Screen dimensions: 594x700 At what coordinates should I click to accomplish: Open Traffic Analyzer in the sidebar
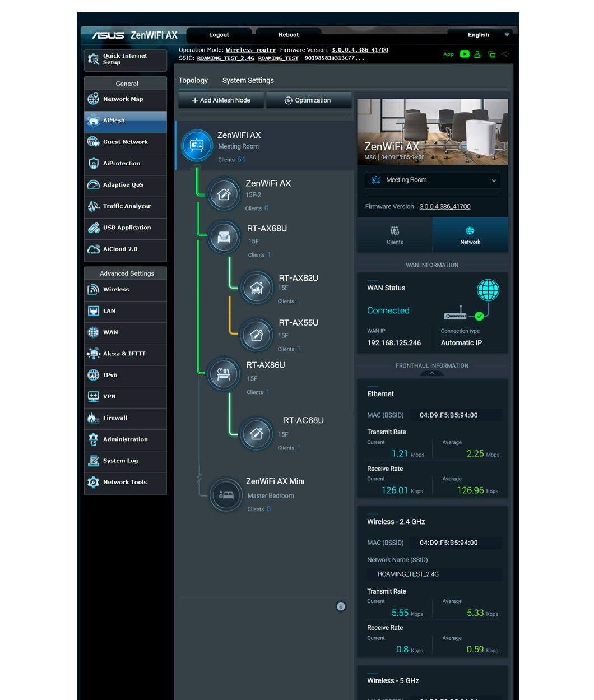pyautogui.click(x=126, y=206)
